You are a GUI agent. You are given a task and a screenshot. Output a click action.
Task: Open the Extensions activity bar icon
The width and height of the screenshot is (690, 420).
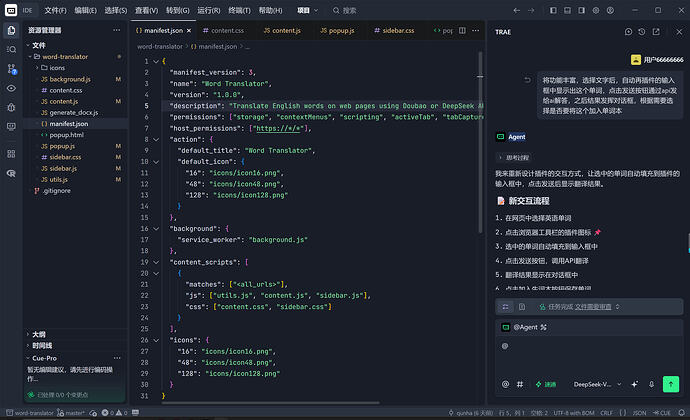12,154
